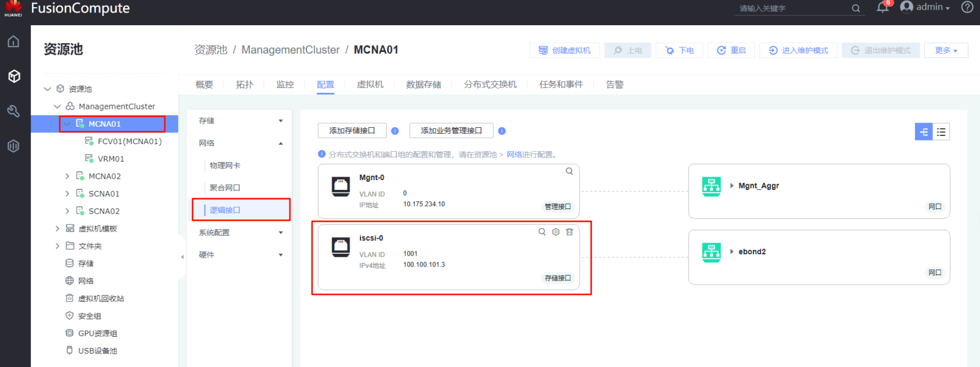Click the help question mark icon
Image resolution: width=980 pixels, height=367 pixels.
pos(967,7)
